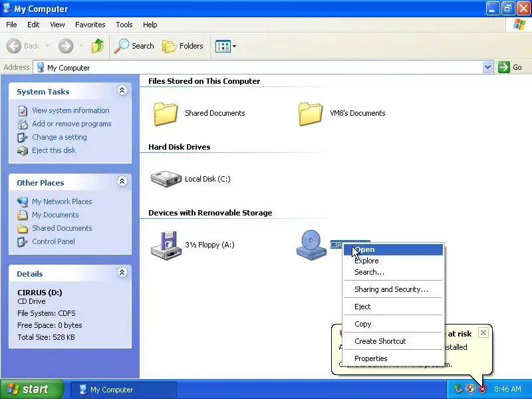The height and width of the screenshot is (399, 532).
Task: Go up one folder level
Action: (x=98, y=46)
